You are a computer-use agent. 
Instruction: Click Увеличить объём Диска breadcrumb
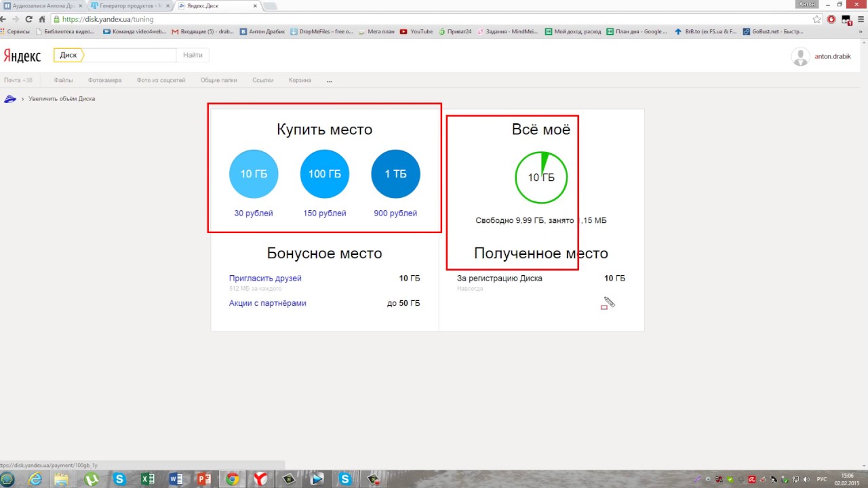(62, 99)
